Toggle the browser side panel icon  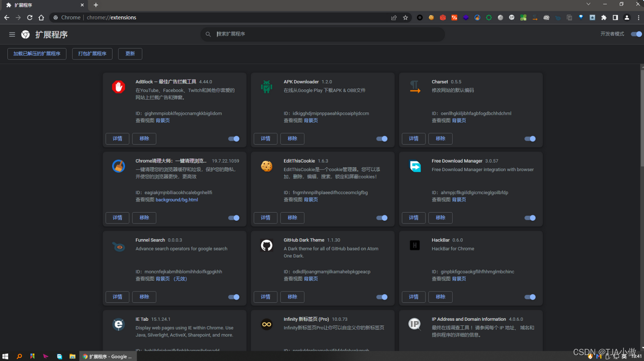[615, 18]
